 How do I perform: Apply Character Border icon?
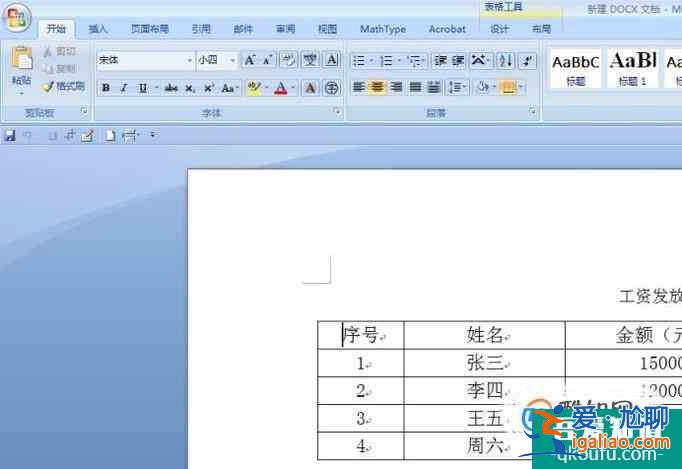point(331,60)
